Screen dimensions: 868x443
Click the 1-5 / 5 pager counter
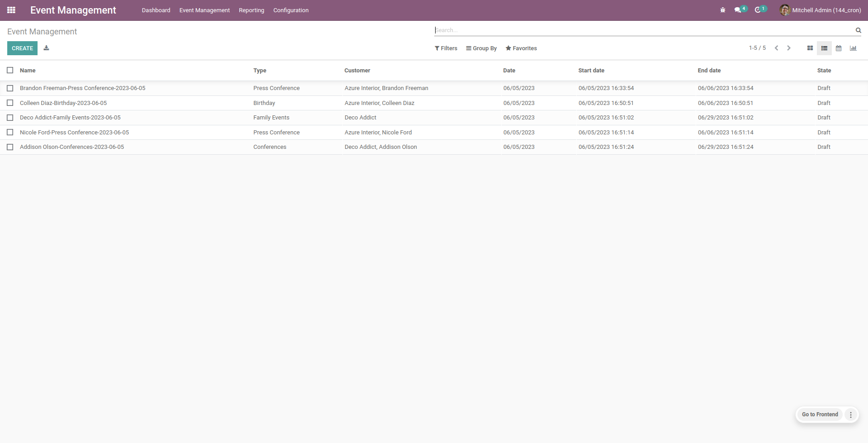click(757, 48)
